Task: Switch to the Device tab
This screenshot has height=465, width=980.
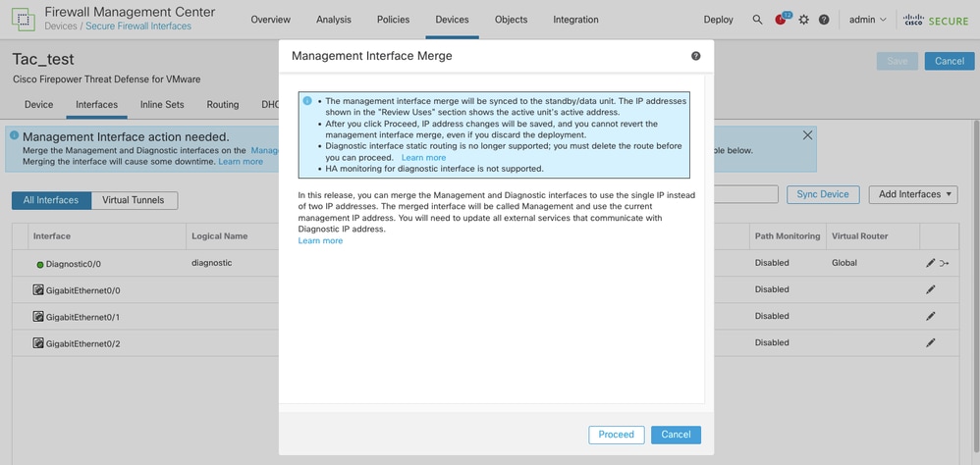Action: pos(38,105)
